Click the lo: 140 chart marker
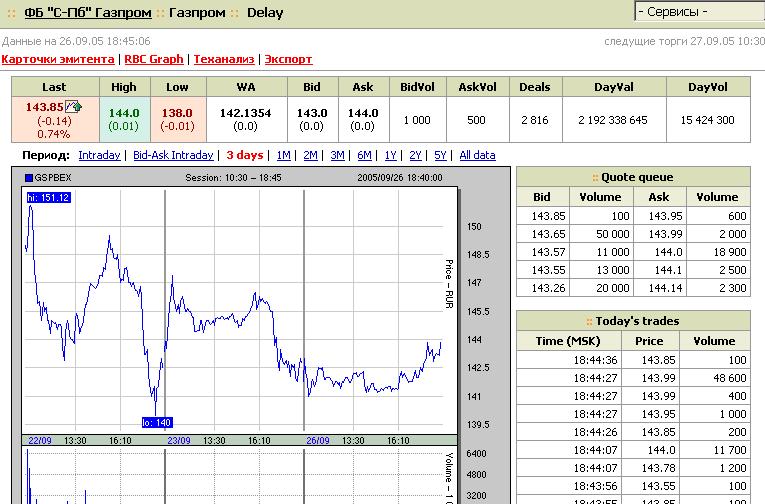765x504 pixels. pyautogui.click(x=157, y=423)
